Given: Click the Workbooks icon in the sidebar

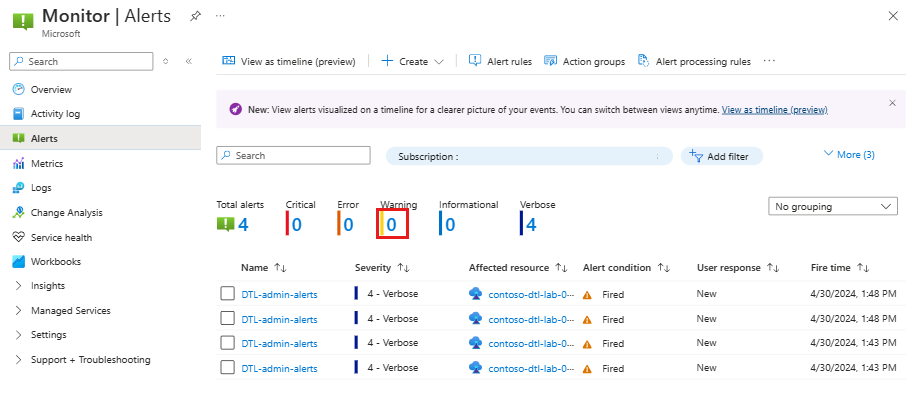Looking at the screenshot, I should point(19,261).
